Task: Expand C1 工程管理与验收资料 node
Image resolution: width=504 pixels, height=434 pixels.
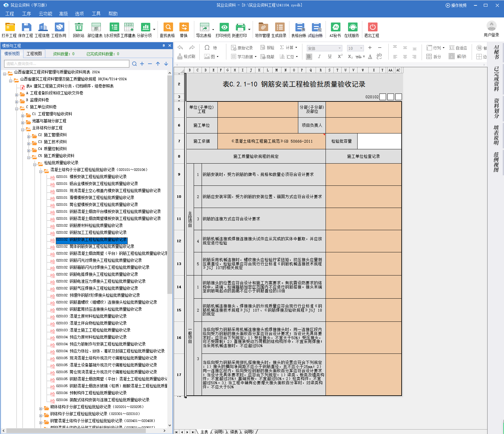Action: click(x=23, y=115)
